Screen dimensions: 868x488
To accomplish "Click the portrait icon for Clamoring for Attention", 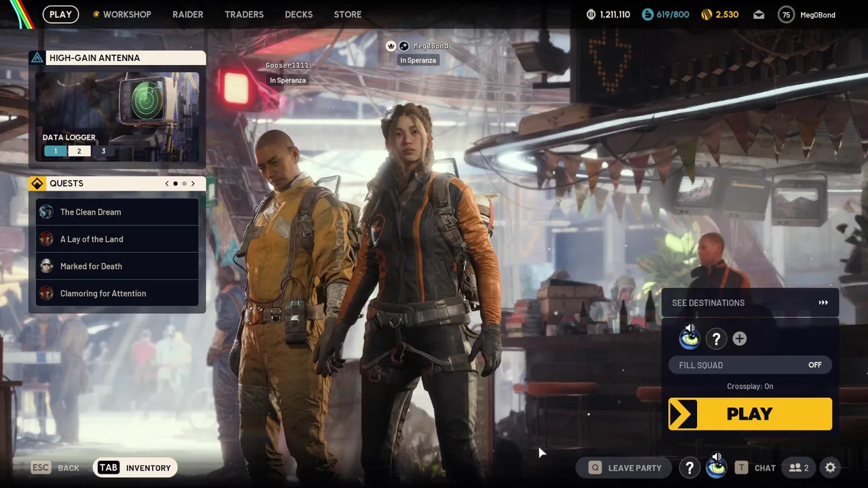I will click(x=46, y=293).
